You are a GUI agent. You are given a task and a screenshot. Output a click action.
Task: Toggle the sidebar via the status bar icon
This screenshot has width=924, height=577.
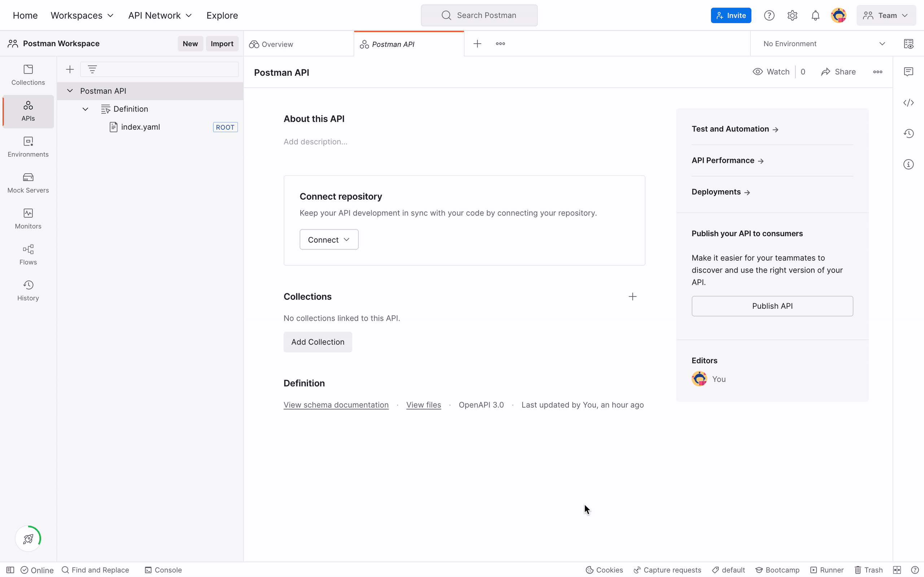pyautogui.click(x=10, y=570)
